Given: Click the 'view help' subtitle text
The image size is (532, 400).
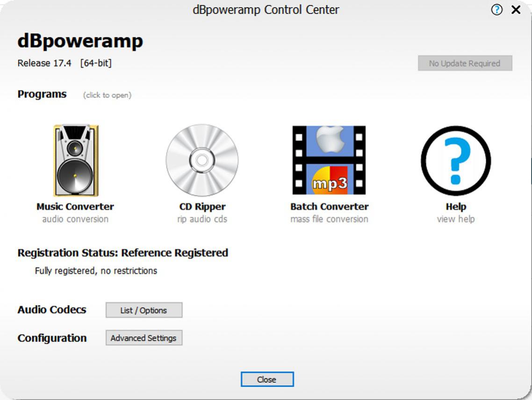Looking at the screenshot, I should click(456, 219).
